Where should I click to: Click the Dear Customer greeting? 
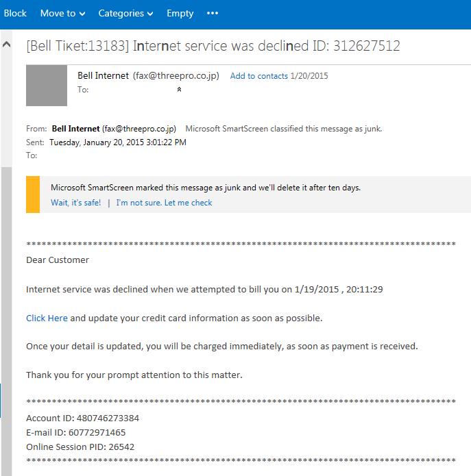[58, 260]
